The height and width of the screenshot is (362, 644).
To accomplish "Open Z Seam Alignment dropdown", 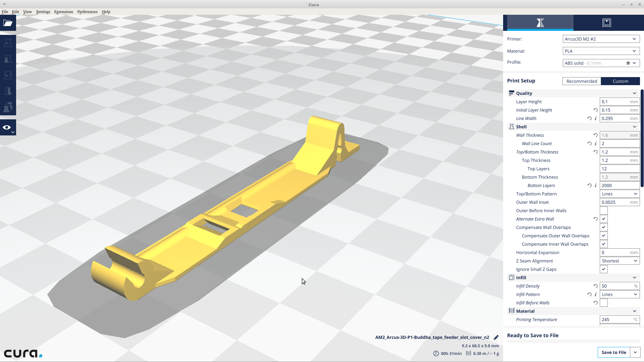I will pos(620,261).
